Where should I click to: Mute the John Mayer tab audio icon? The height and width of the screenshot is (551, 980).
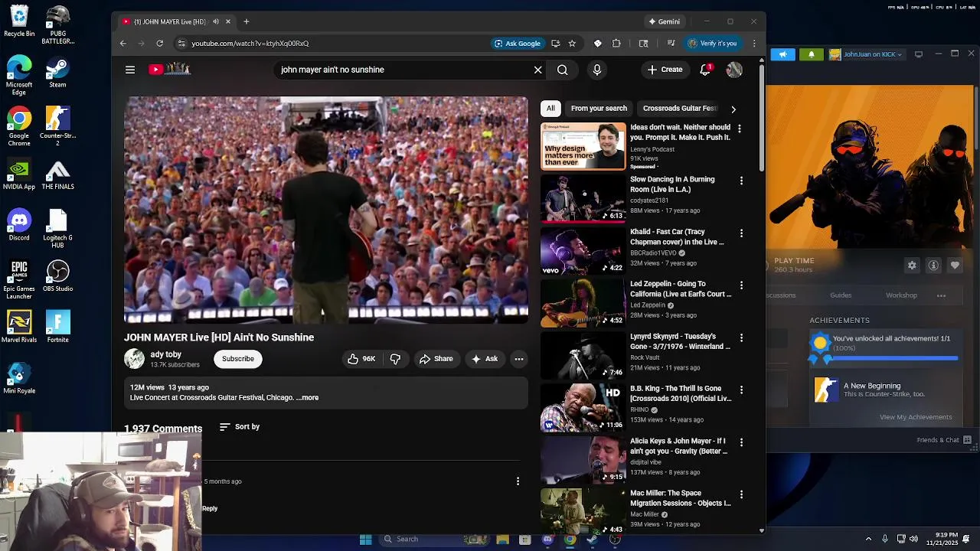(x=216, y=21)
